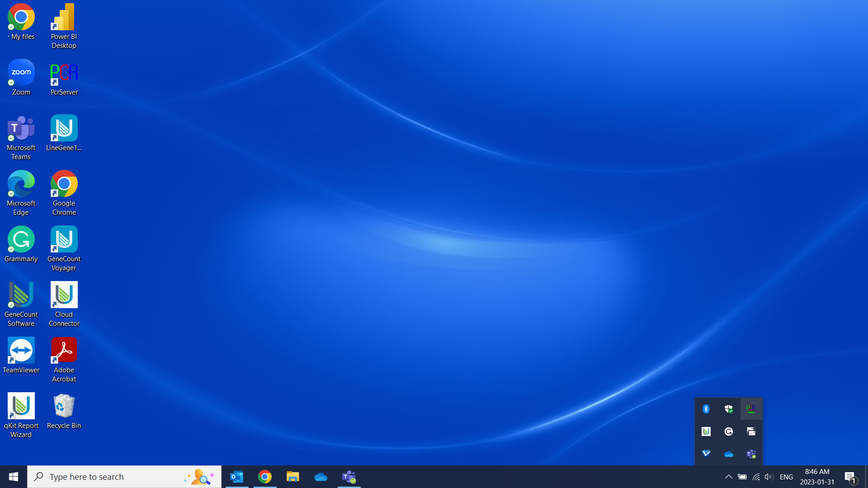The image size is (868, 488).
Task: Open File Explorer from the taskbar
Action: tap(293, 477)
